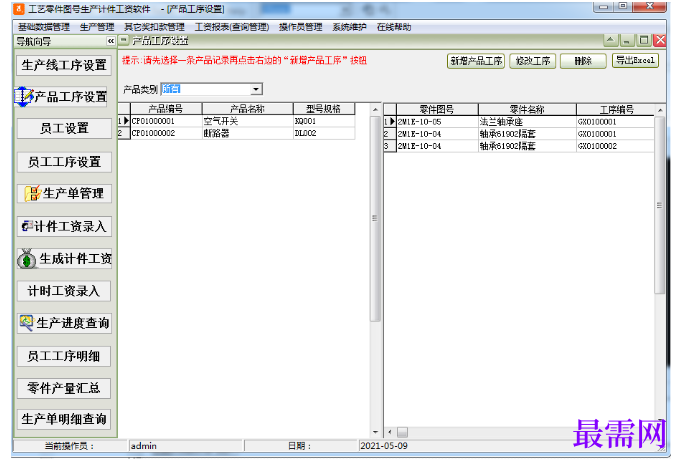The image size is (685, 465).
Task: Click the admin operator status field
Action: click(x=186, y=446)
